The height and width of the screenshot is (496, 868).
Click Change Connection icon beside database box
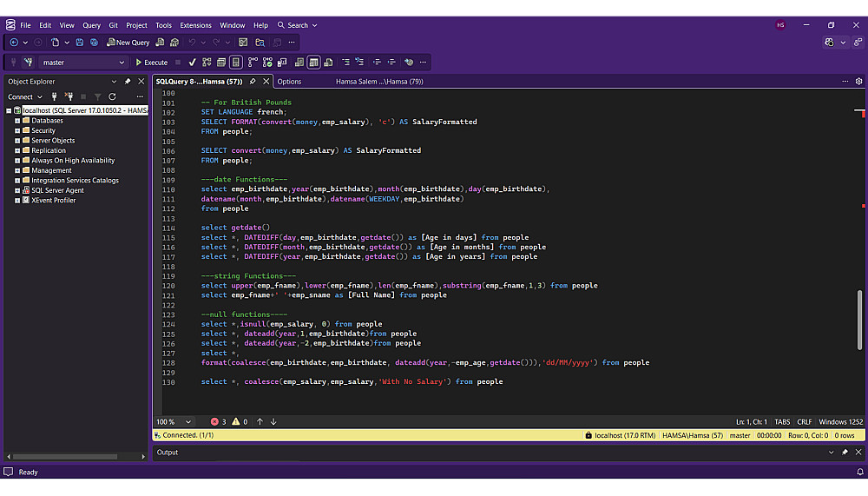tap(29, 62)
